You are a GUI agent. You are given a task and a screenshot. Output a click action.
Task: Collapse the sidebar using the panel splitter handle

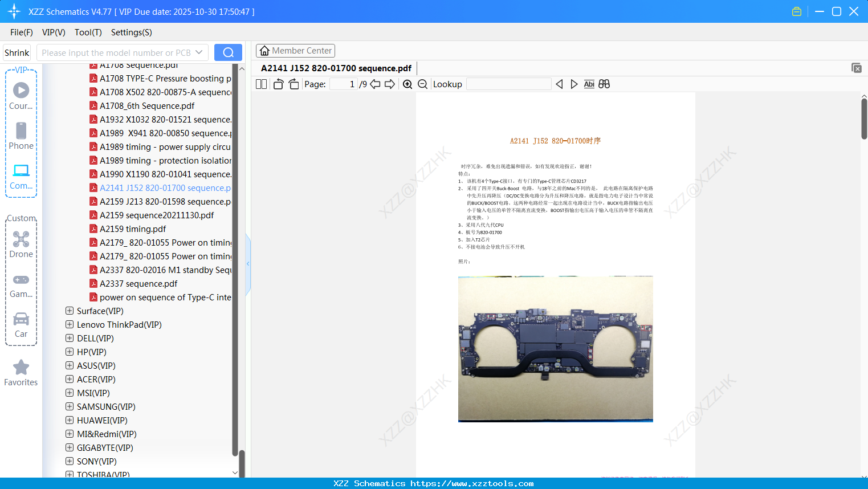coord(248,264)
